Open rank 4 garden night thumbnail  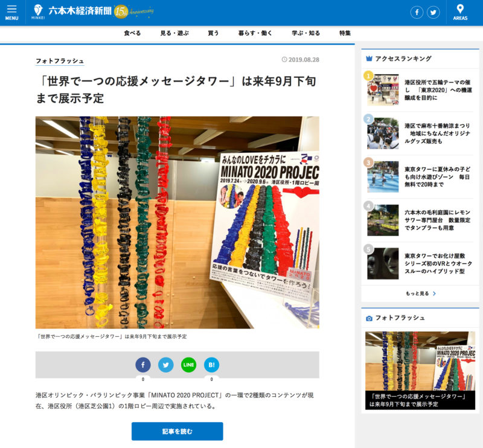[383, 220]
